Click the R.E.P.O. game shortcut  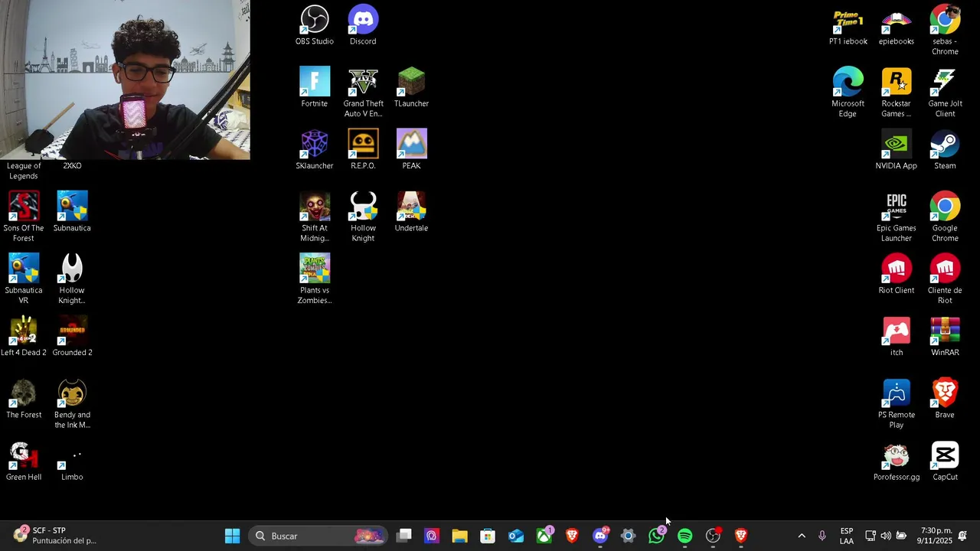[x=363, y=149]
